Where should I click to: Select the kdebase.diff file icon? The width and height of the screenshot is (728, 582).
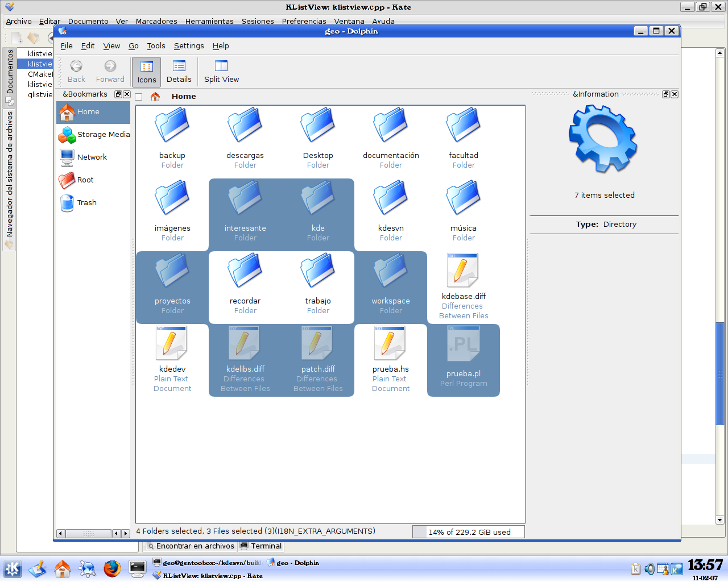click(462, 270)
